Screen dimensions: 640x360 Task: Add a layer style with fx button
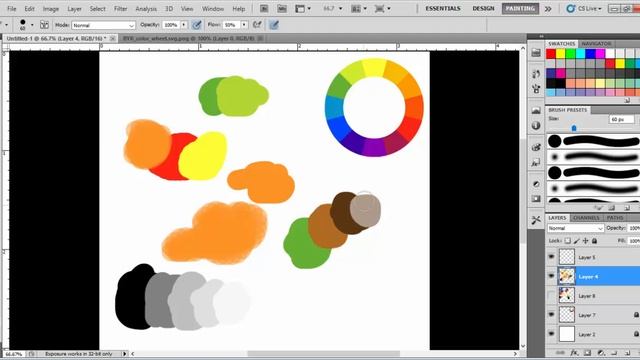point(574,353)
